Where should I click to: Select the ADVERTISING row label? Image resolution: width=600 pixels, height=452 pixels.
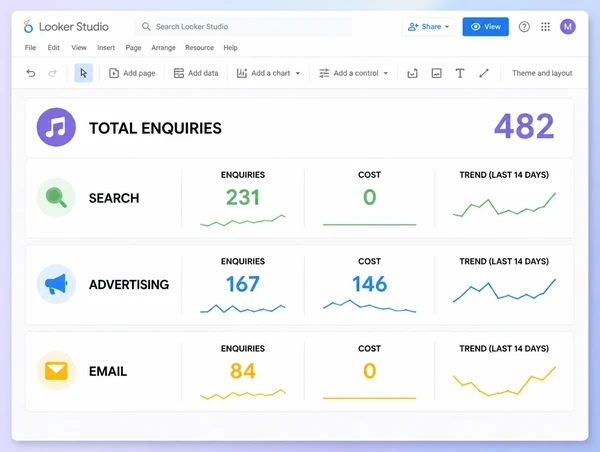[x=129, y=285]
